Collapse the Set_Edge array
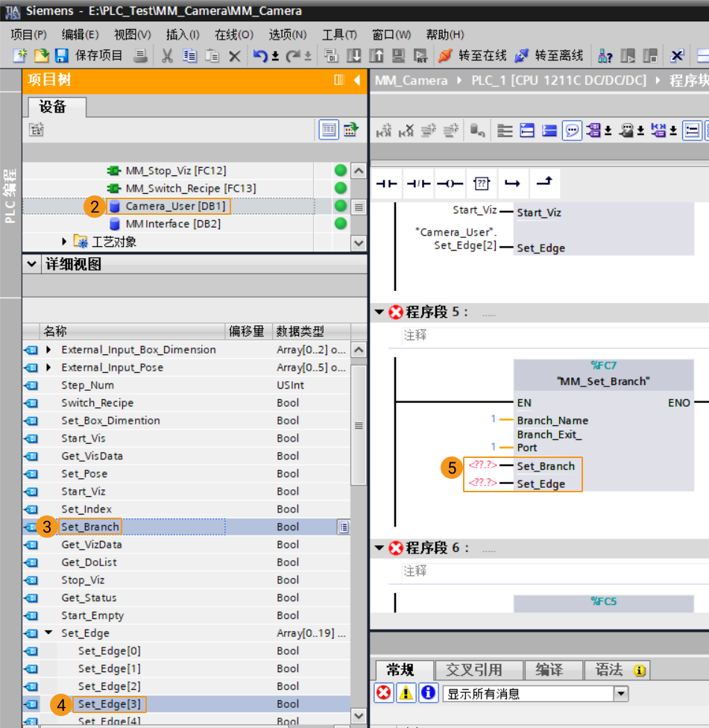709x728 pixels. coord(48,633)
